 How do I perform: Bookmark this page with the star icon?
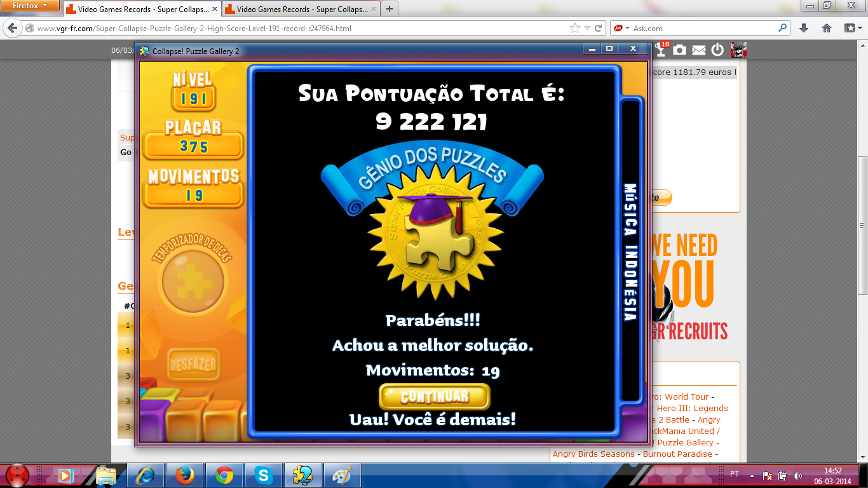pyautogui.click(x=575, y=28)
